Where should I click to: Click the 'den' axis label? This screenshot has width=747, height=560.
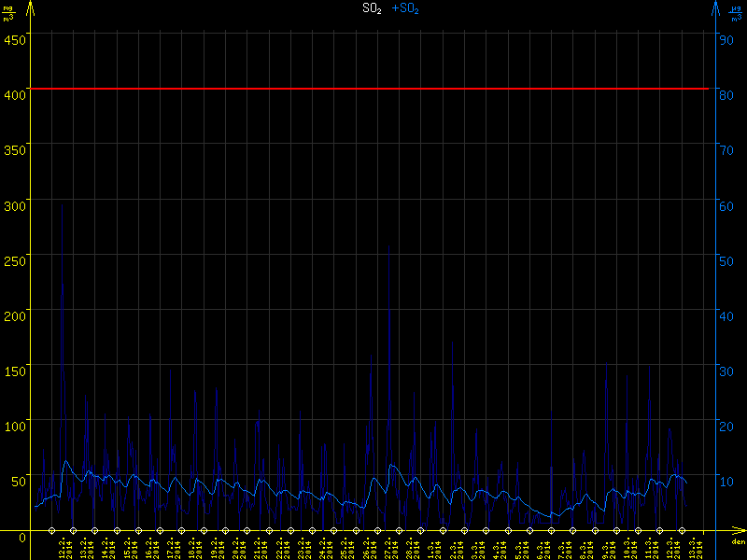tap(738, 542)
